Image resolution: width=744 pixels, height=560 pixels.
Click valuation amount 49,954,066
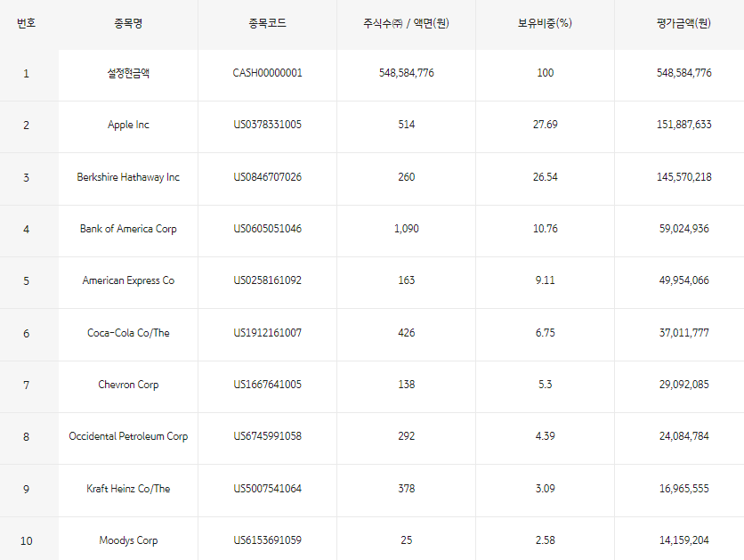tap(683, 280)
